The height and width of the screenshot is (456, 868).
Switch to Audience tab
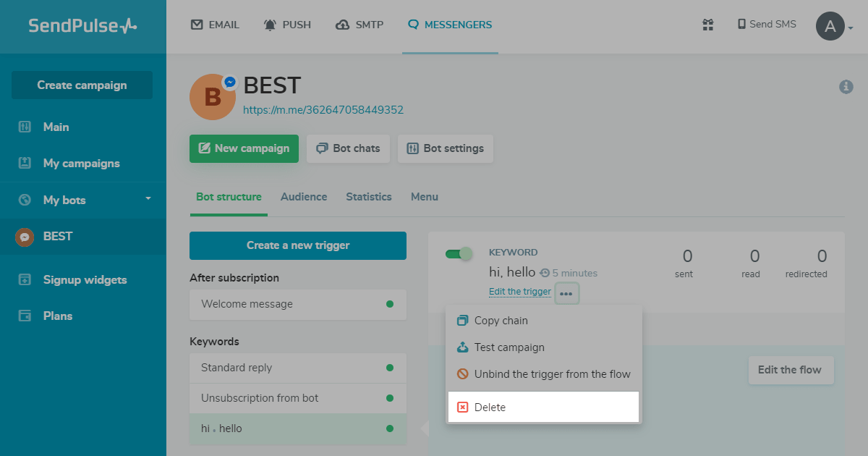pos(304,197)
